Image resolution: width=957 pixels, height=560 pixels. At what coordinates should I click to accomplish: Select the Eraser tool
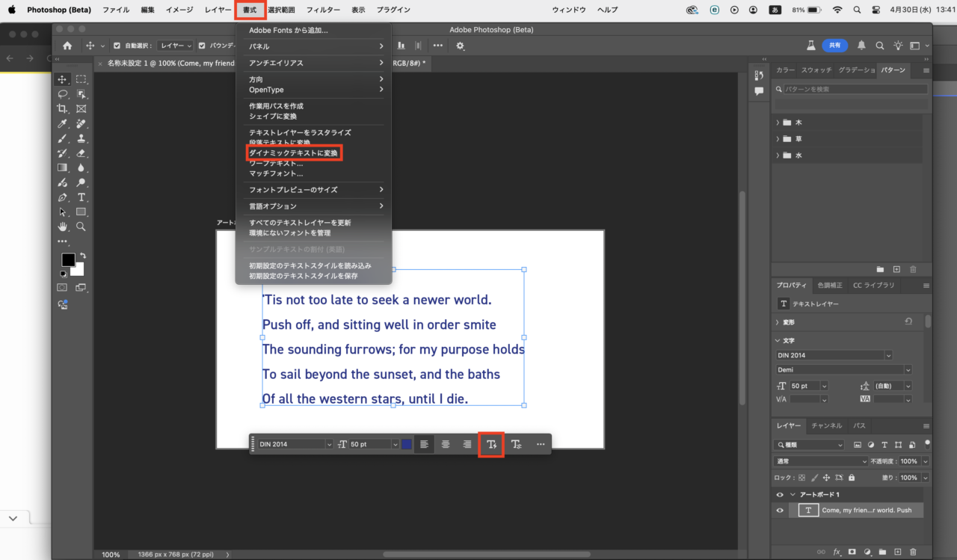coord(81,153)
